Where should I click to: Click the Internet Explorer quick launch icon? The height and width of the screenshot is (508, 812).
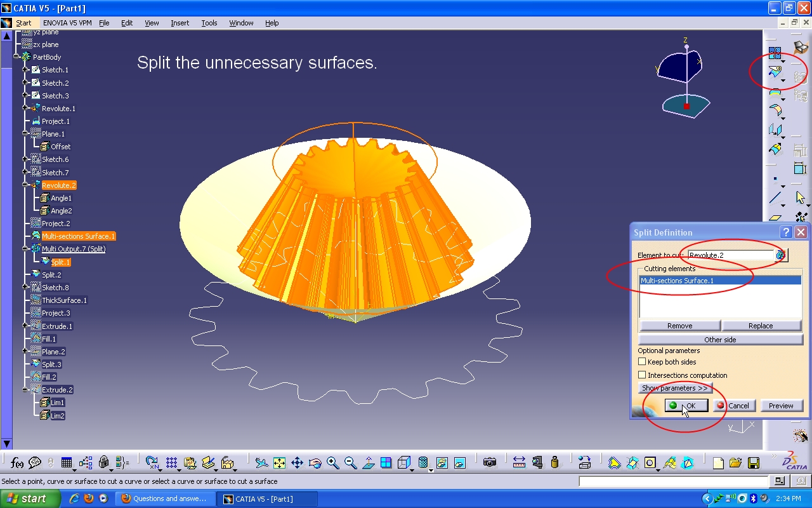tap(74, 498)
